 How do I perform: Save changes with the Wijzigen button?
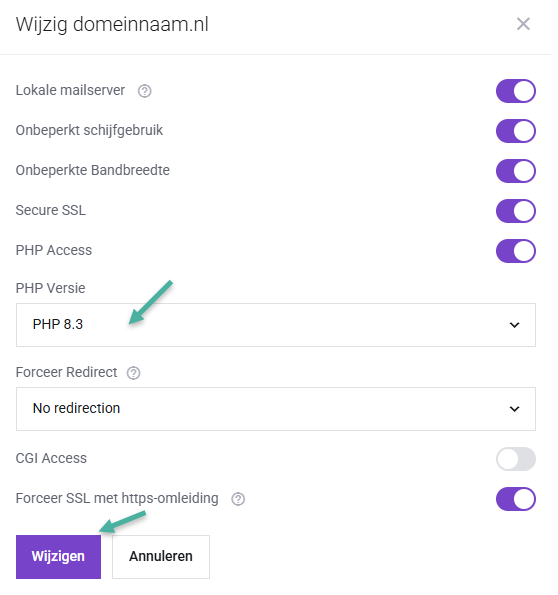tap(58, 557)
